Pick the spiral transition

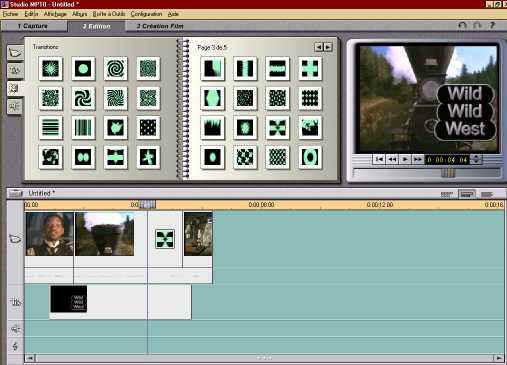[x=116, y=69]
